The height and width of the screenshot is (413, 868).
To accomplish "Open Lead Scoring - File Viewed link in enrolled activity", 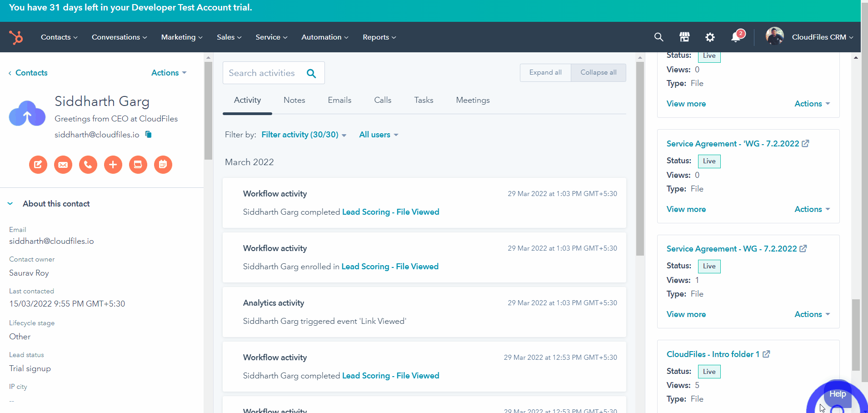I will point(390,267).
